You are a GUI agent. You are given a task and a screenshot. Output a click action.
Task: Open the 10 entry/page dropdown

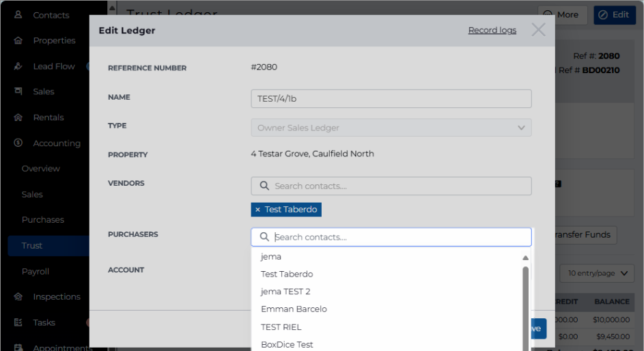click(x=598, y=273)
